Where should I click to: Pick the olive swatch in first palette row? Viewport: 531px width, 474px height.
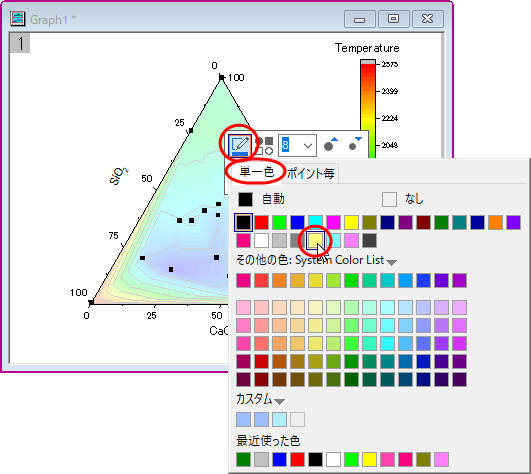tap(369, 222)
